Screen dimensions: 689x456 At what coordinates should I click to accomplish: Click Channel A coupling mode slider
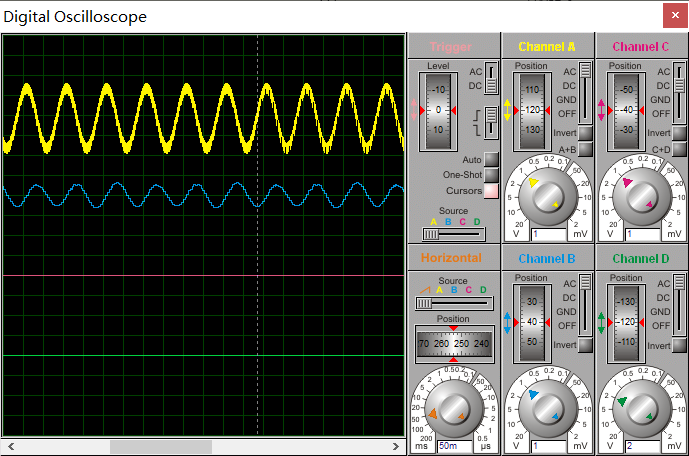click(585, 93)
